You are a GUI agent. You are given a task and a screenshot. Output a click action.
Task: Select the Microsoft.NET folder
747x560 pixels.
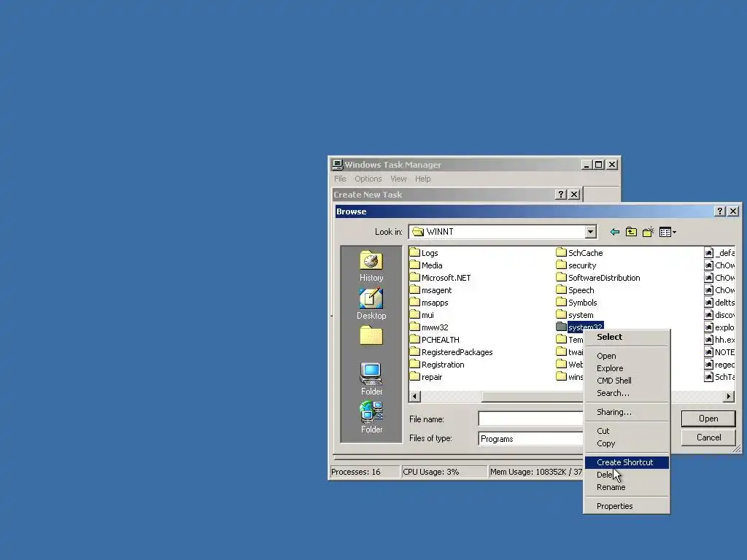[441, 278]
